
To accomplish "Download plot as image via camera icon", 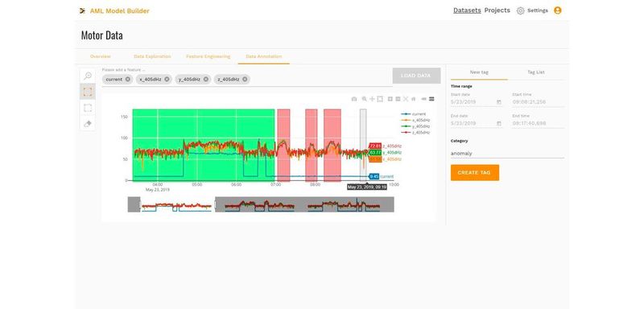I will pos(354,99).
